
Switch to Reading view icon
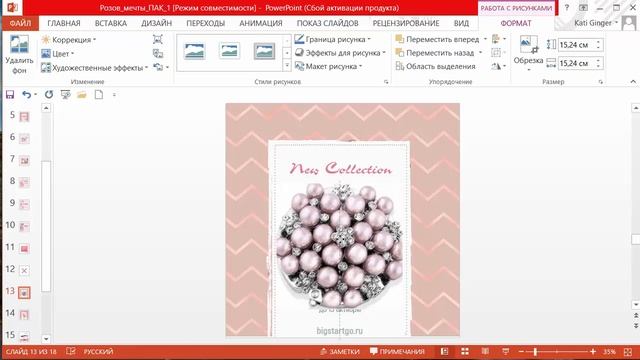(x=485, y=351)
